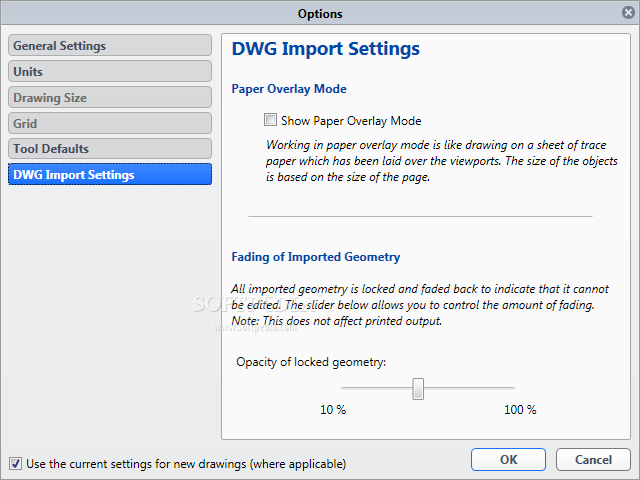640x480 pixels.
Task: Click the Opacity of locked geometry label
Action: tap(311, 361)
